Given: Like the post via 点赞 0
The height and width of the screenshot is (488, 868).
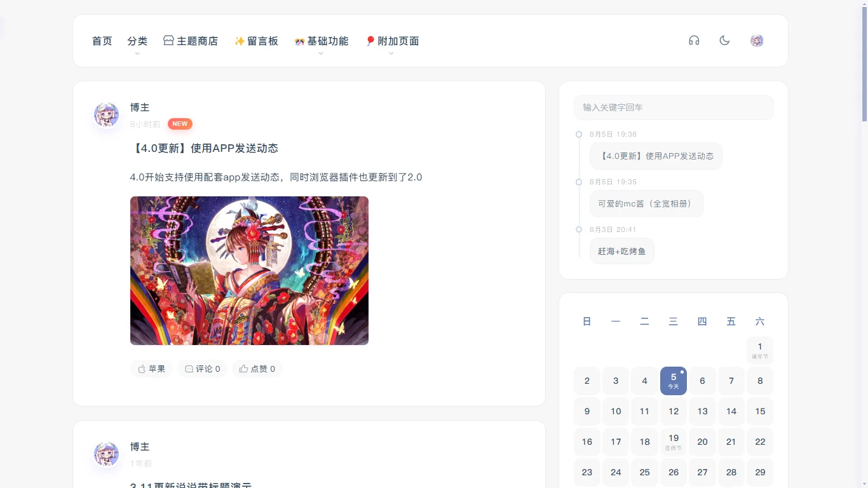Looking at the screenshot, I should (257, 369).
